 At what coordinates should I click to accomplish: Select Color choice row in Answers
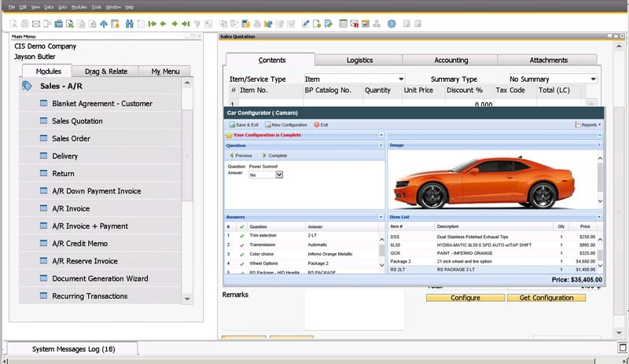302,254
